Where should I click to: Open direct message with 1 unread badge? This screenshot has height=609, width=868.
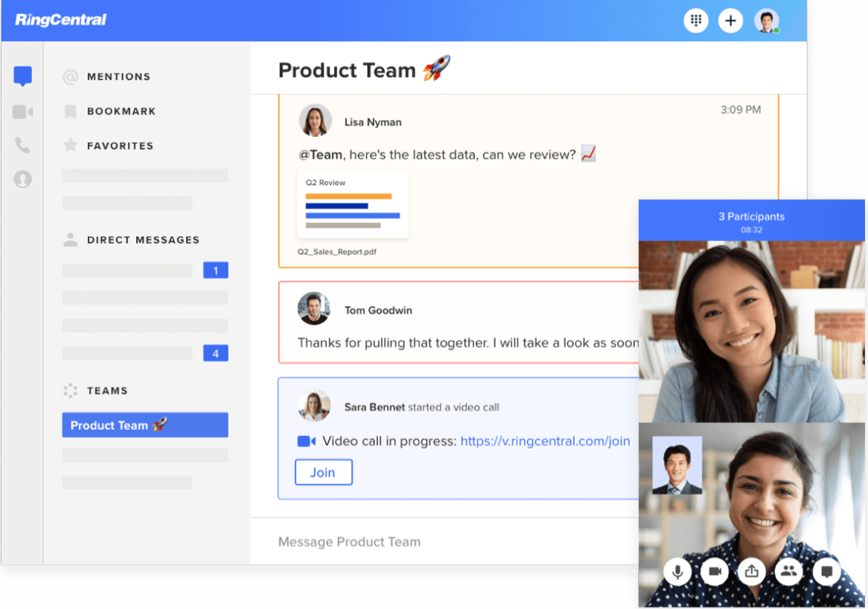click(x=145, y=270)
